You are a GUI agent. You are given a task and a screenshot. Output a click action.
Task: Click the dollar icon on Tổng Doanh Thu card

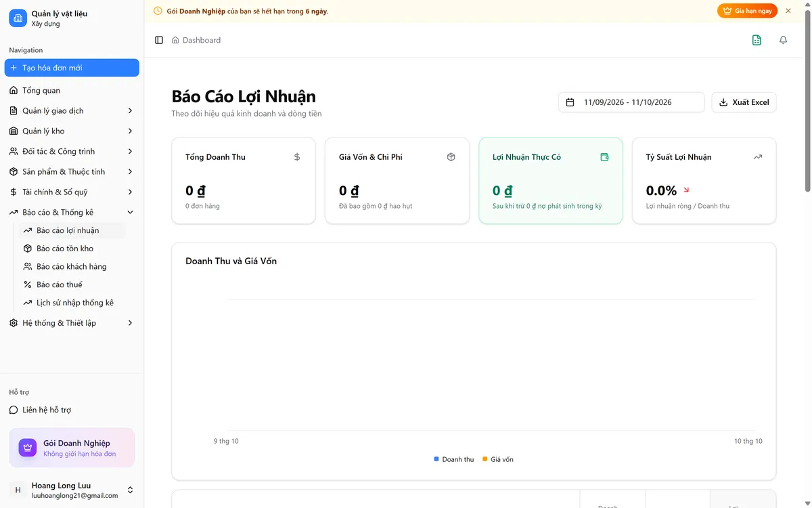point(297,157)
